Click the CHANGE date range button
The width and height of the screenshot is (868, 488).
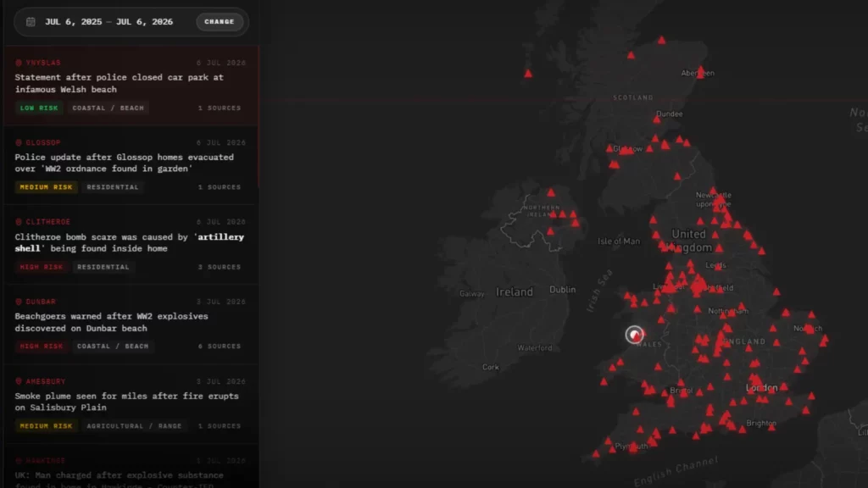point(220,21)
